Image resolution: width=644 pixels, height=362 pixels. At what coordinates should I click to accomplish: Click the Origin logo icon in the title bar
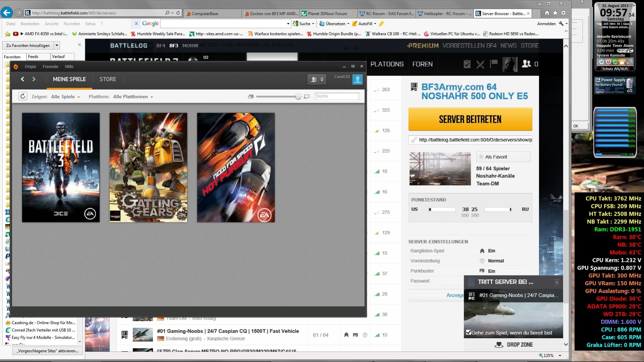coord(16,66)
